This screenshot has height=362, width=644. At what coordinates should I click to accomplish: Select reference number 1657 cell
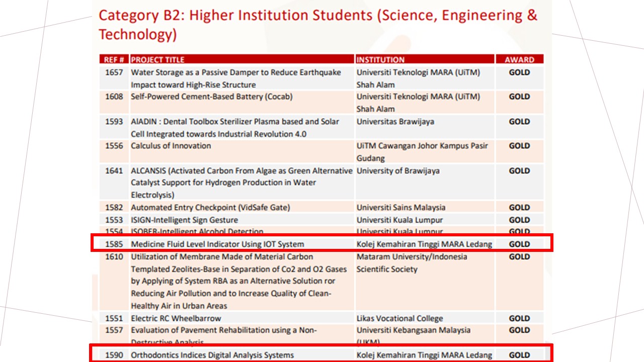pyautogui.click(x=114, y=72)
